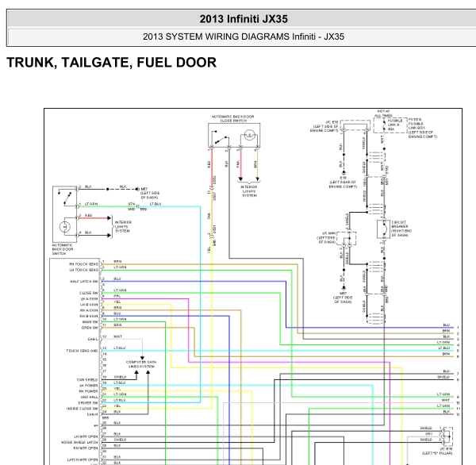This screenshot has width=476, height=465.
Task: Click the 'WHT' label at right-edge terminal 10
Action: pos(445,400)
